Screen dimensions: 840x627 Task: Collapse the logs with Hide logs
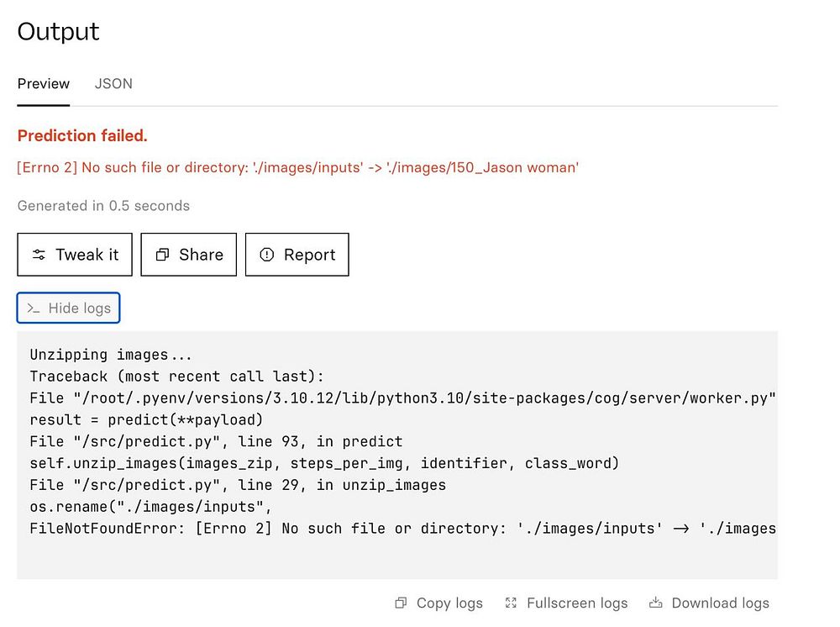pyautogui.click(x=79, y=308)
